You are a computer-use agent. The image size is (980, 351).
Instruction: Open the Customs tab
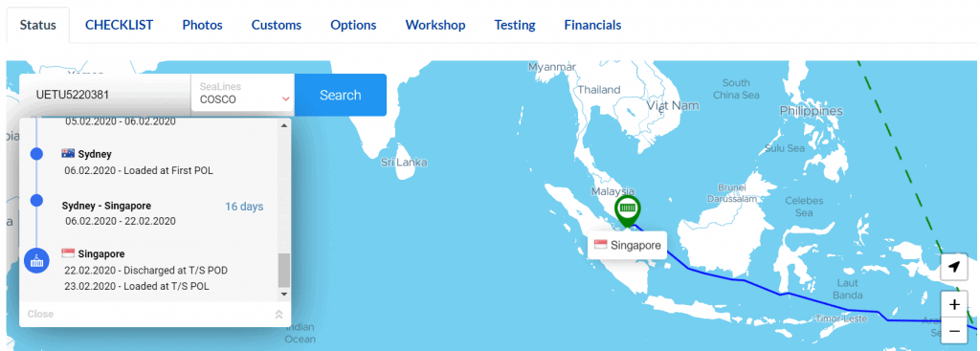tap(277, 25)
